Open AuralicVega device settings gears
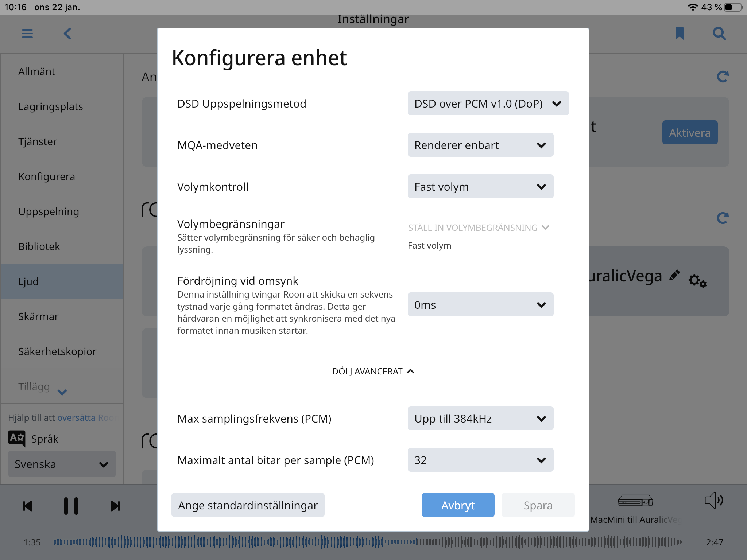 pos(697,281)
